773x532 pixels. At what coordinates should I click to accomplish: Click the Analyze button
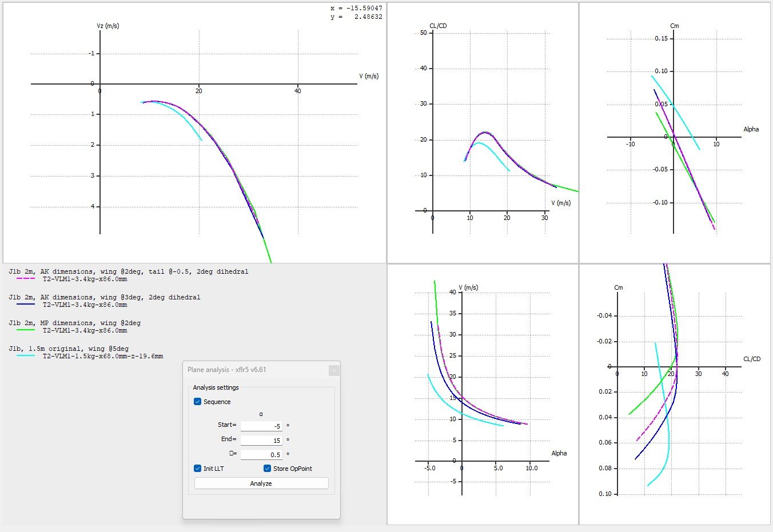tap(261, 483)
